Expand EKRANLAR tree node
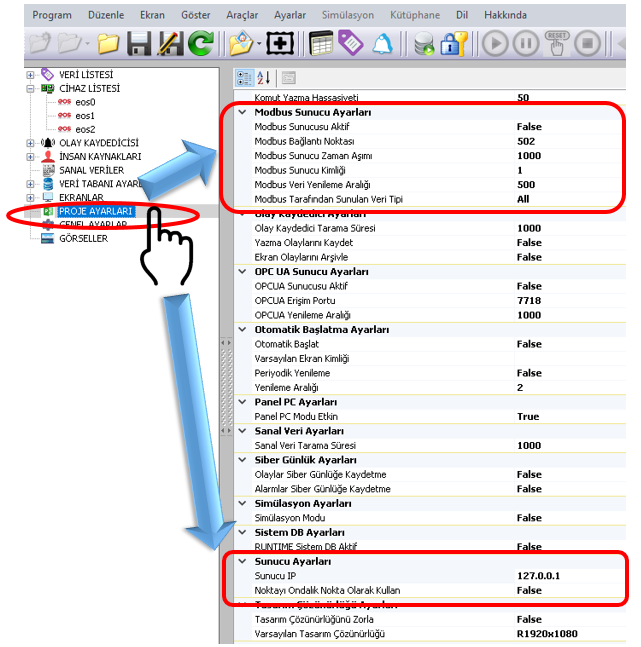This screenshot has height=647, width=641. pyautogui.click(x=30, y=198)
